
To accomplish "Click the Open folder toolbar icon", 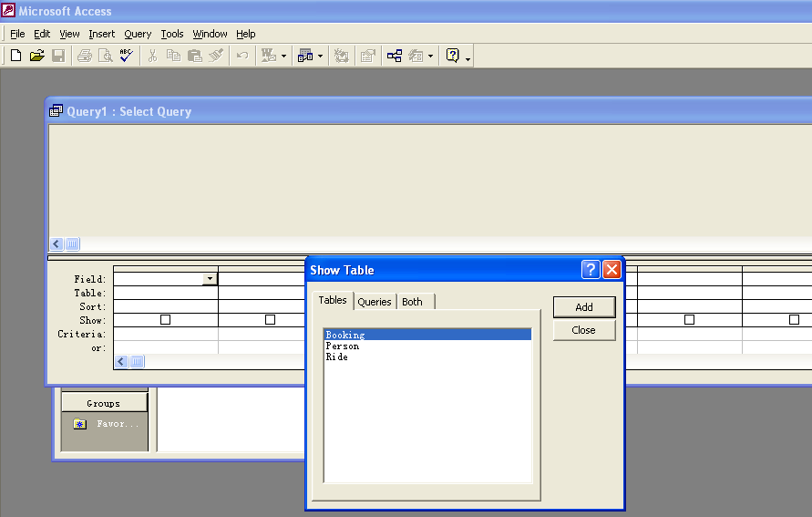I will [x=36, y=56].
